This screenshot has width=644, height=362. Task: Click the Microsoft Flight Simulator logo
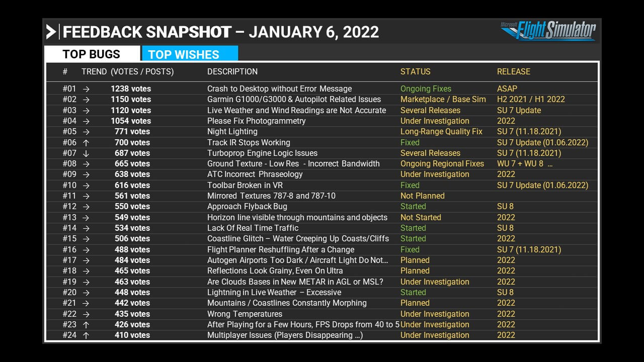point(548,31)
